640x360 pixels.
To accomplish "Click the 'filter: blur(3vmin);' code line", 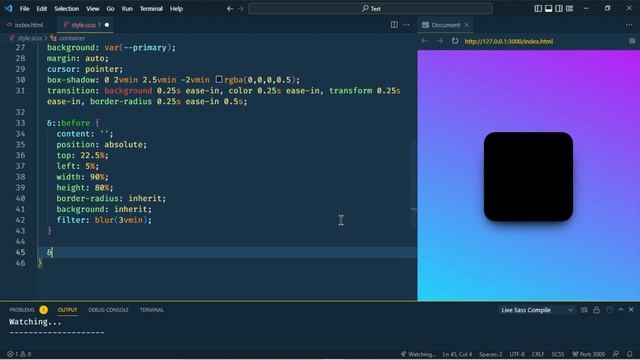I will click(x=104, y=220).
